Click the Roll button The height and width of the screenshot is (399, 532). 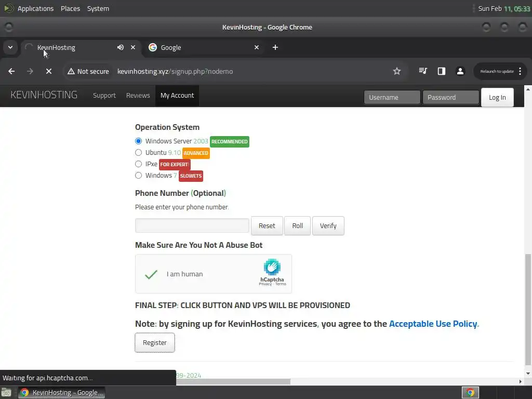click(297, 225)
